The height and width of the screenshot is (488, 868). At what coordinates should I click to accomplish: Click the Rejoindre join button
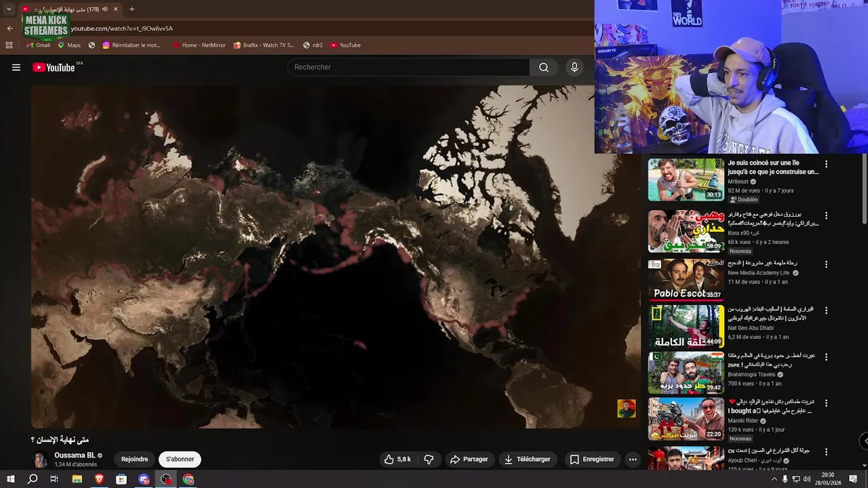tap(134, 459)
